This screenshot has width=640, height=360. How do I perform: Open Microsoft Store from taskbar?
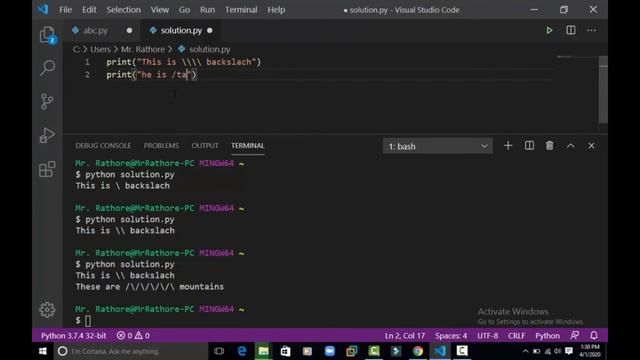coord(285,351)
